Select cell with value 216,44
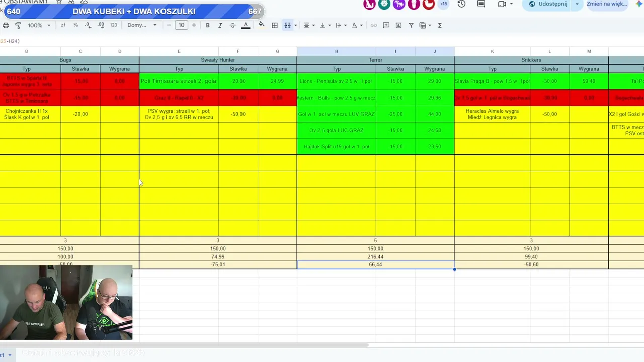644x362 pixels. (x=375, y=257)
